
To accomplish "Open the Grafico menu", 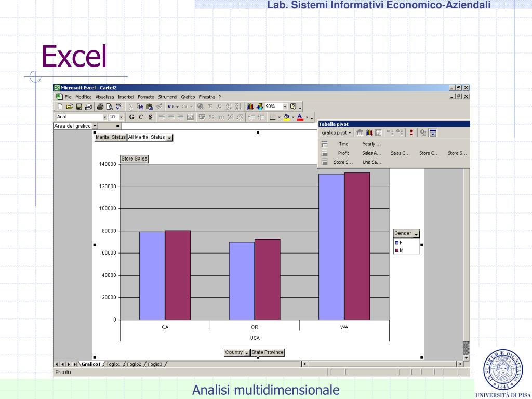I will [188, 97].
